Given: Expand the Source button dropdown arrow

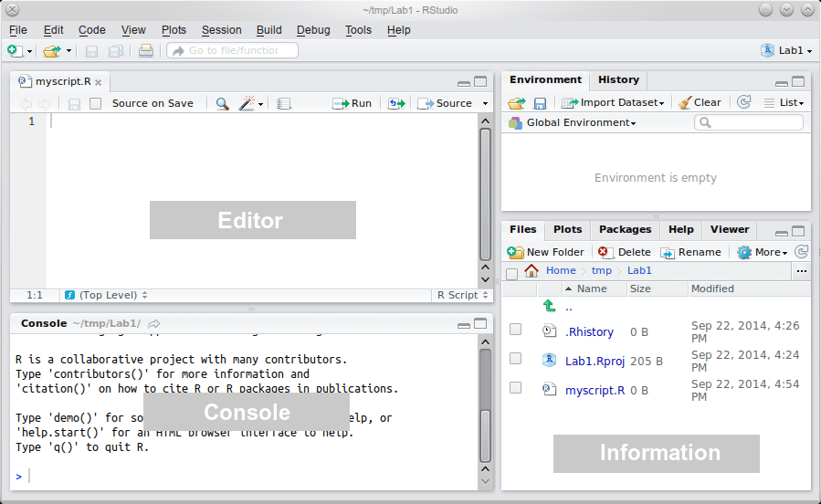Looking at the screenshot, I should 485,103.
